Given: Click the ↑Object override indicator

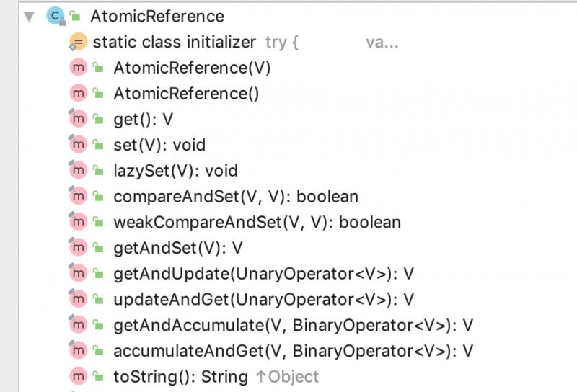Looking at the screenshot, I should point(287,377).
